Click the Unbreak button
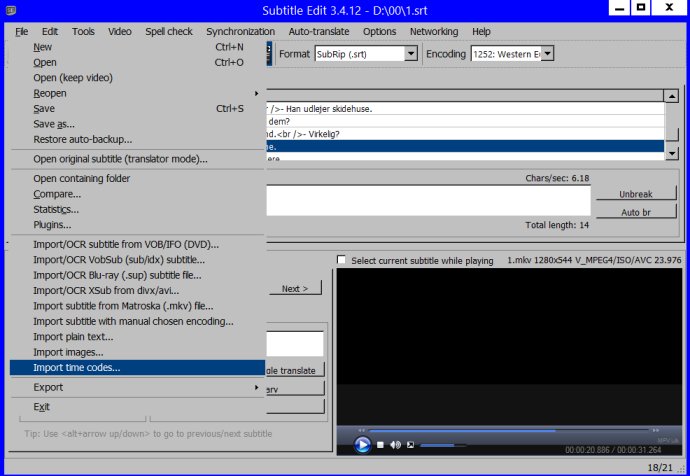690x476 pixels. (636, 194)
